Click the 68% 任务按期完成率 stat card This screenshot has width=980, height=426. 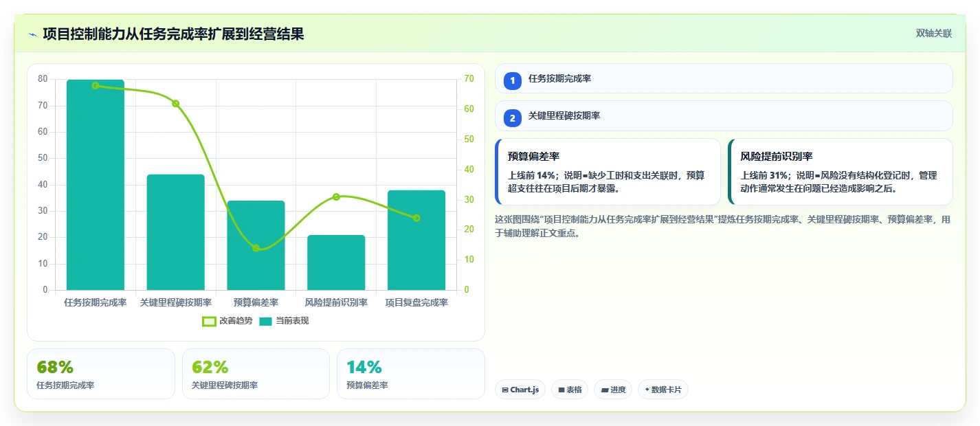[101, 374]
